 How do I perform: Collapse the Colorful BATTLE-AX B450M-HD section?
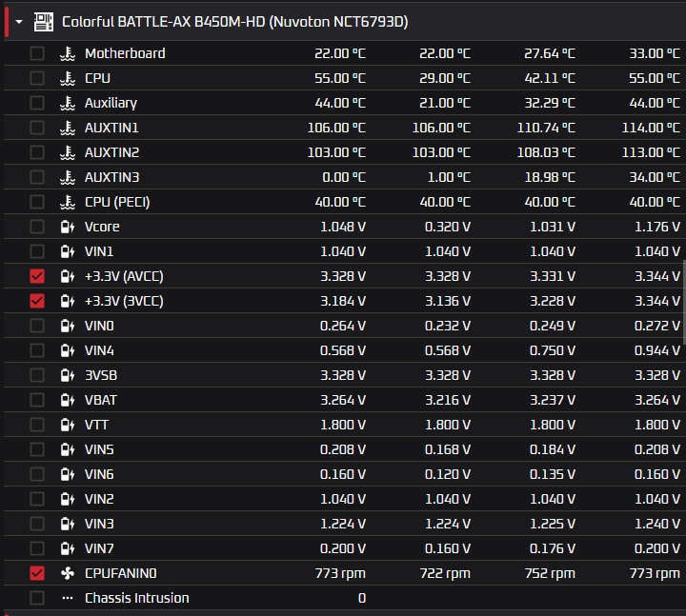18,21
